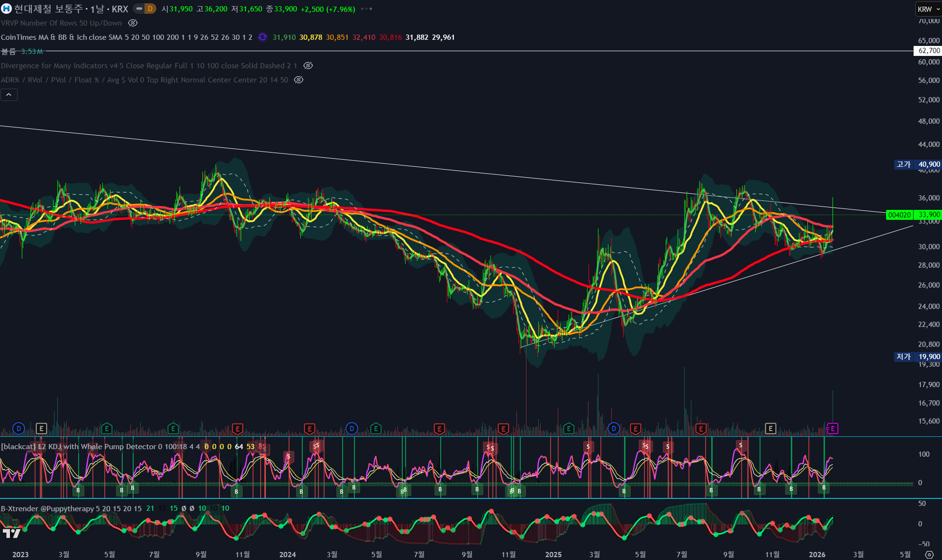Viewport: 942px width, 560px height.
Task: Open chart axis settings gear icon
Action: [x=929, y=554]
